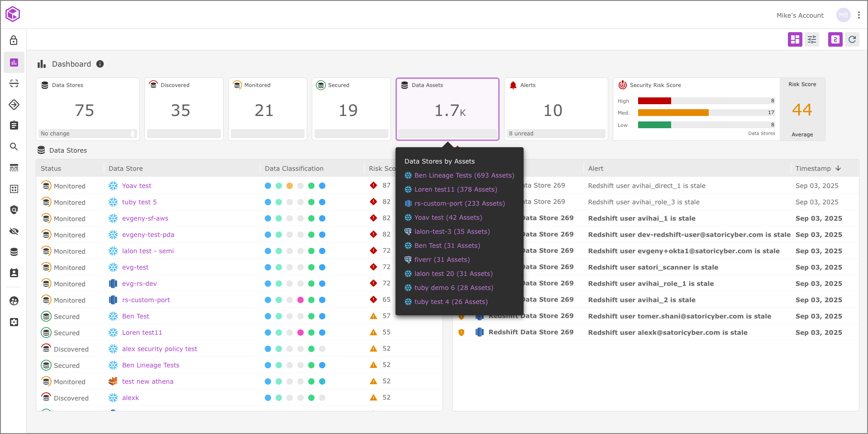The width and height of the screenshot is (868, 434).
Task: Toggle the purple numbered panel button
Action: click(x=835, y=39)
